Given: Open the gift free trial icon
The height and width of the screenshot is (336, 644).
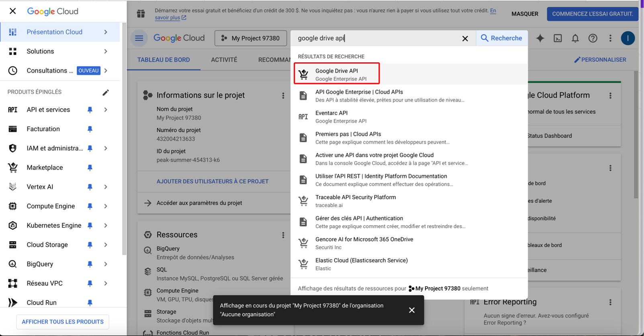Looking at the screenshot, I should pyautogui.click(x=141, y=14).
